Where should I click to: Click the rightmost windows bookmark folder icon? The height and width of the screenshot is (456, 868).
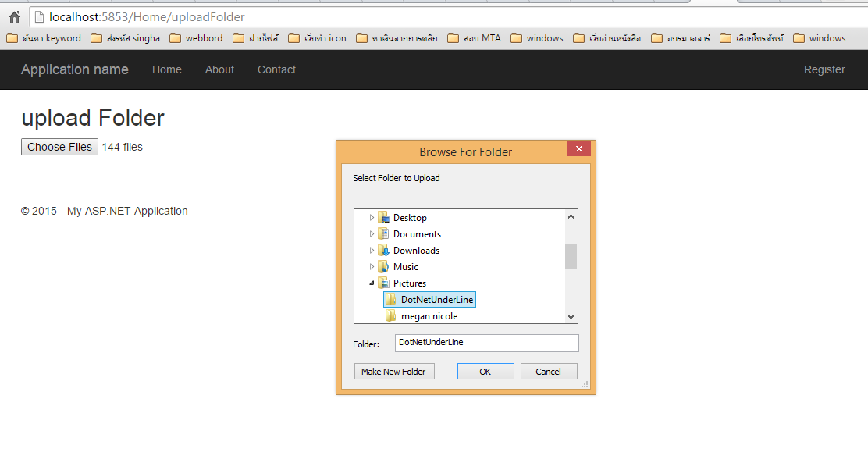click(799, 37)
